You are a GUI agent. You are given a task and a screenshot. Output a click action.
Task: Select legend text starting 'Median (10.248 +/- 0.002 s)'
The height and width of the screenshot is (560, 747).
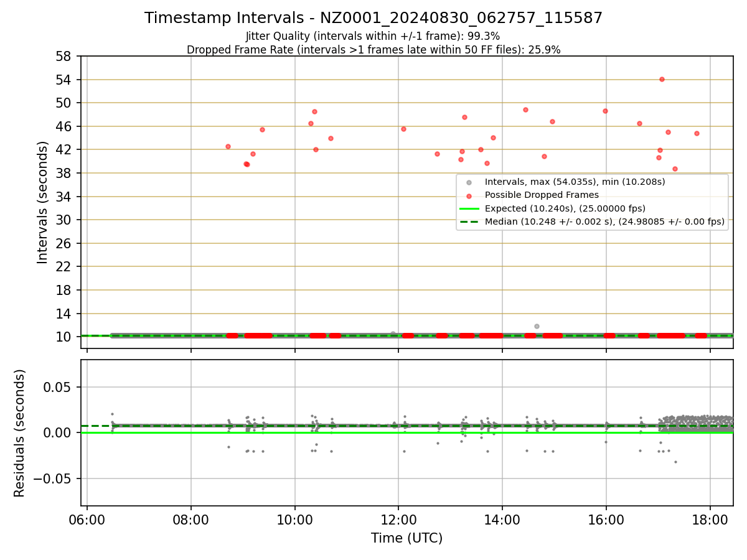tap(605, 221)
